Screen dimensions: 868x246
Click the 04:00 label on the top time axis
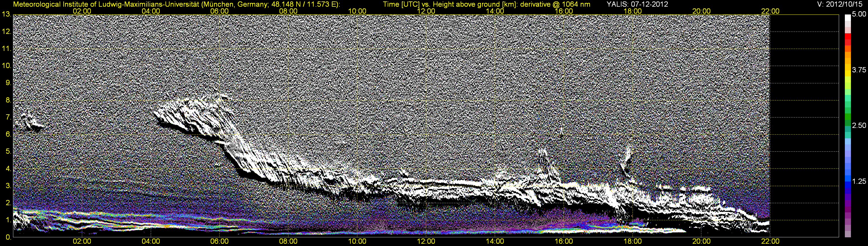point(151,11)
